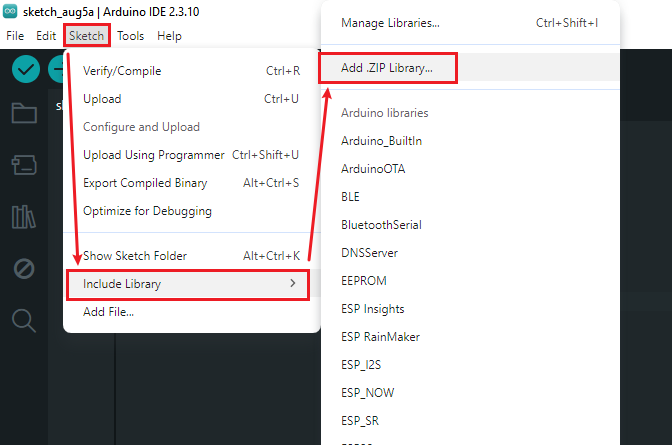Select Verify/Compile from Sketch menu
Image resolution: width=672 pixels, height=445 pixels.
click(x=192, y=71)
